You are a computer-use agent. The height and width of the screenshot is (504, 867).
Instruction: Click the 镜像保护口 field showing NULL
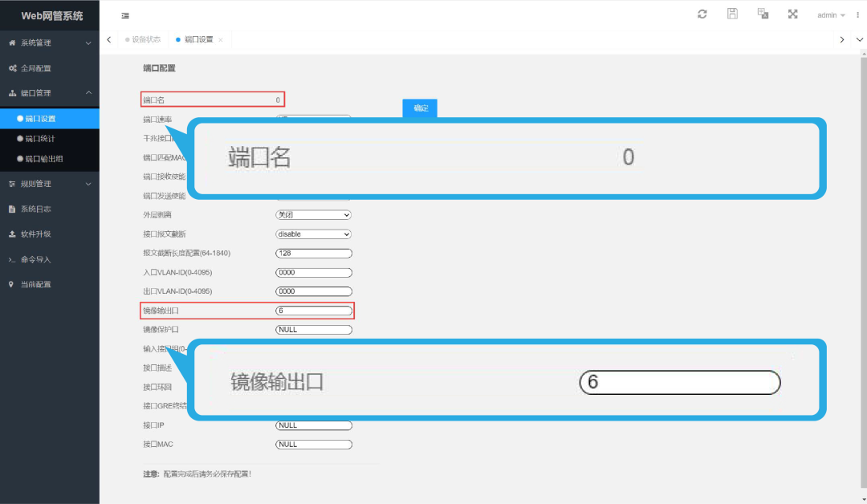pos(314,329)
